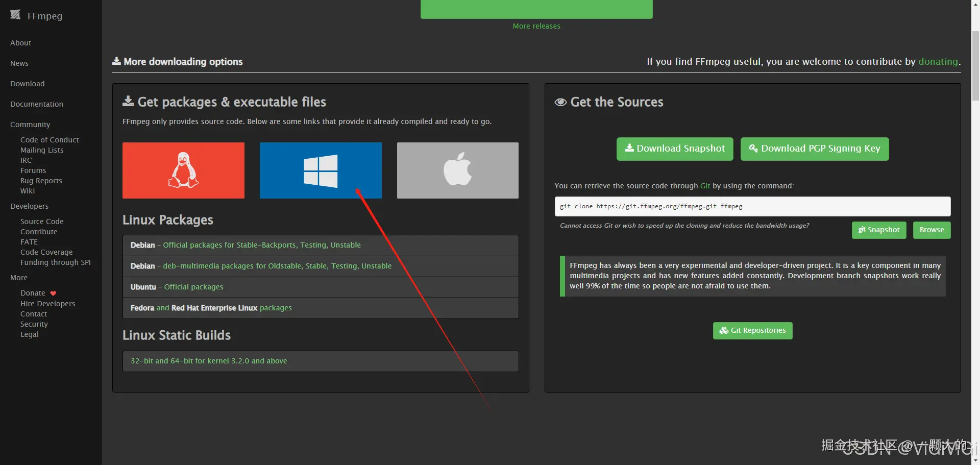Open Code Coverage link

[46, 252]
